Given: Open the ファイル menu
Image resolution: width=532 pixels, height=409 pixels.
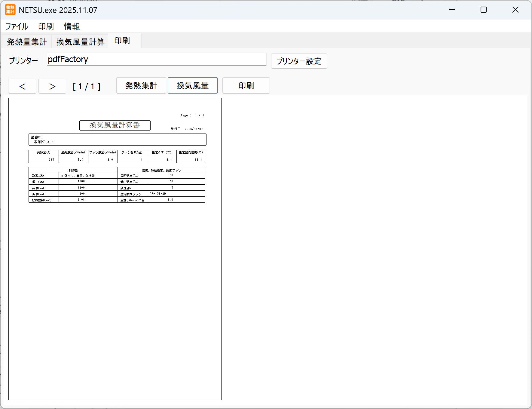Looking at the screenshot, I should (x=17, y=26).
